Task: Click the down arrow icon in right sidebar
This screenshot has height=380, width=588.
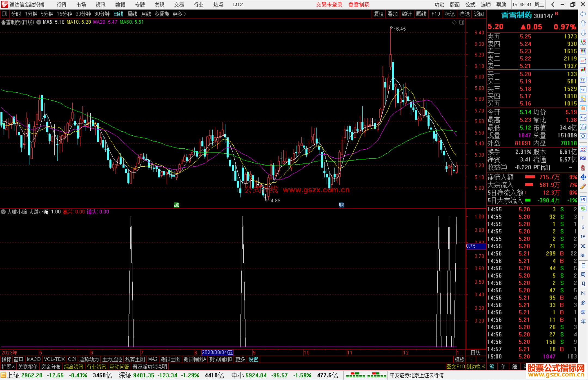Action: tap(583, 33)
